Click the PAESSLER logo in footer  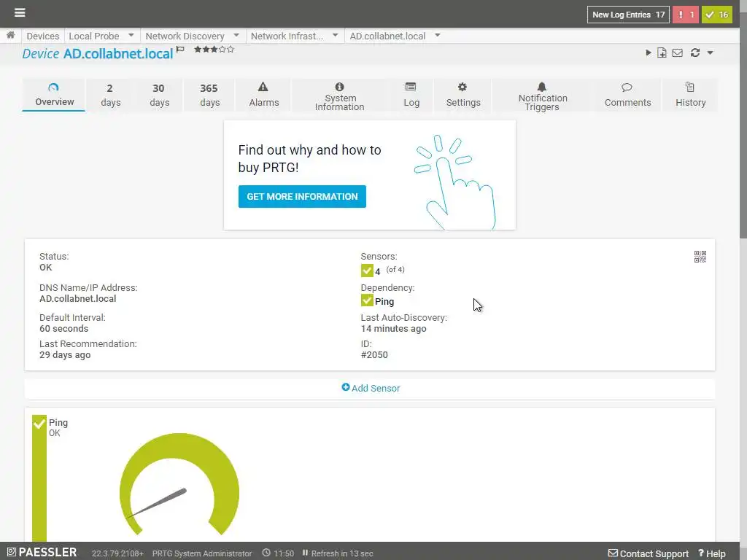[42, 552]
